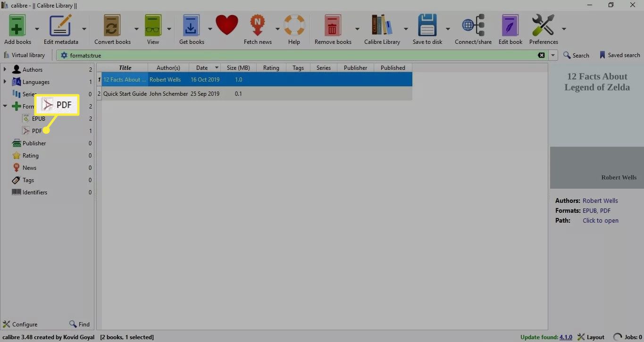Screen dimensions: 644x342
Task: Expand the View dropdown arrow
Action: [169, 29]
